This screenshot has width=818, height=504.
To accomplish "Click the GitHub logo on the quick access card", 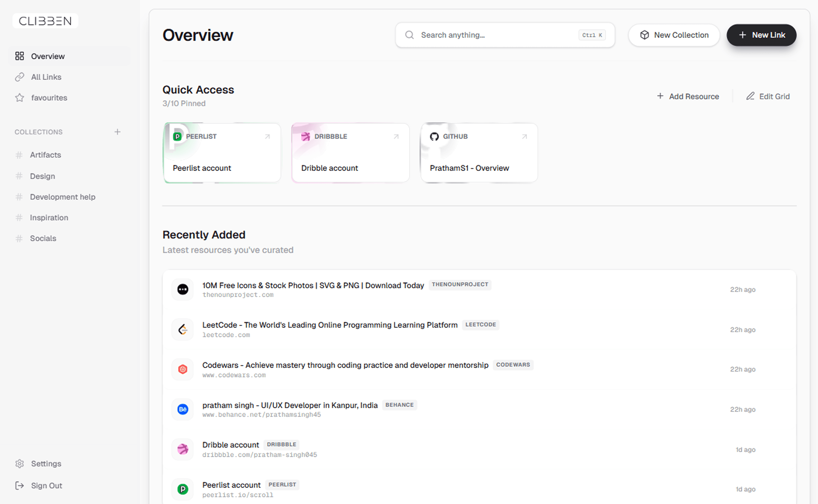I will (x=434, y=136).
